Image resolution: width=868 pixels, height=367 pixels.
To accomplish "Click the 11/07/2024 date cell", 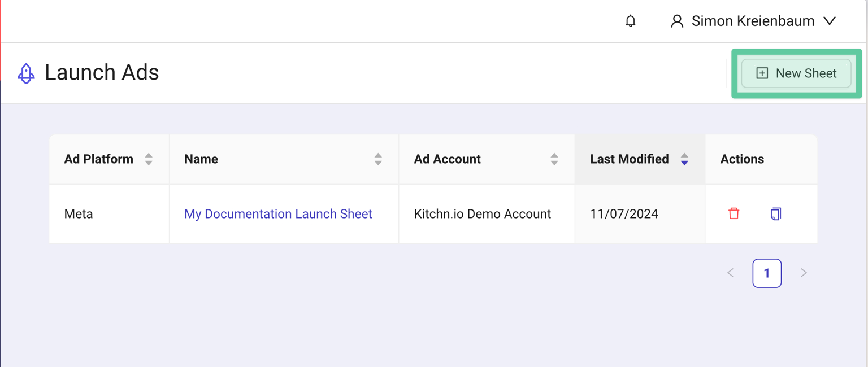I will pos(624,214).
